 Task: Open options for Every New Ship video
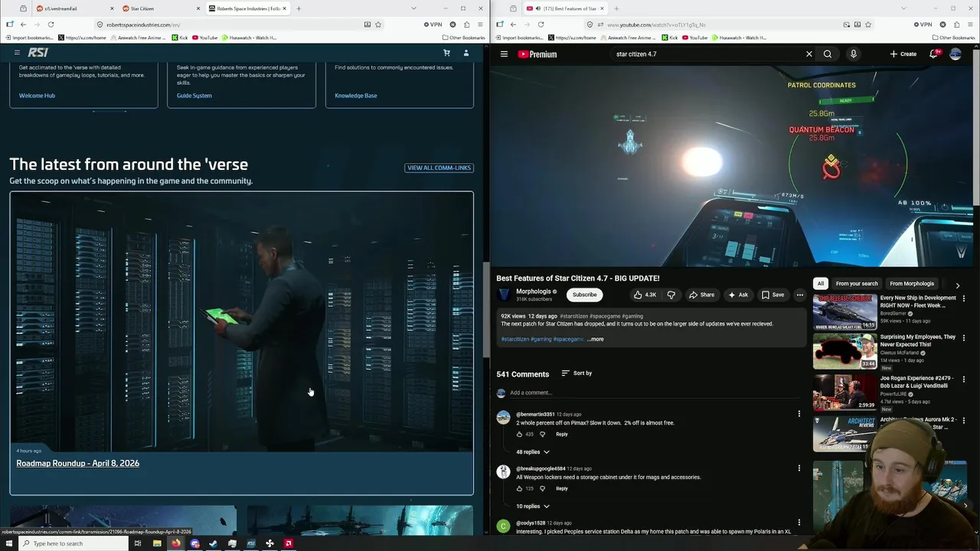point(964,298)
